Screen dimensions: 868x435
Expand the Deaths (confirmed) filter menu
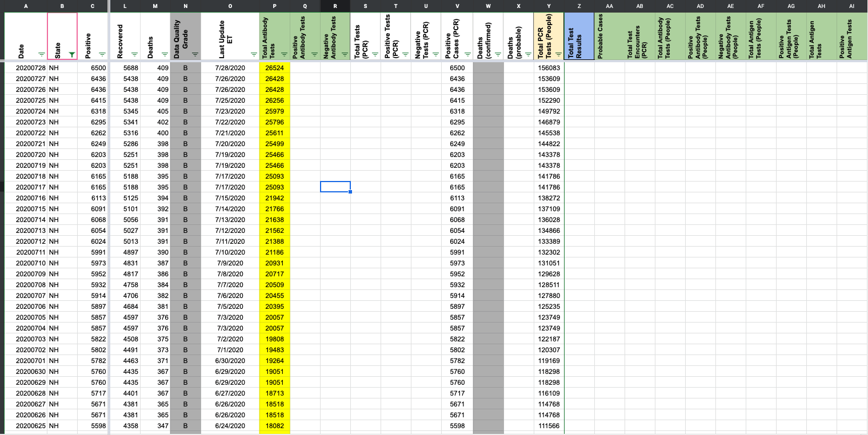click(x=498, y=54)
